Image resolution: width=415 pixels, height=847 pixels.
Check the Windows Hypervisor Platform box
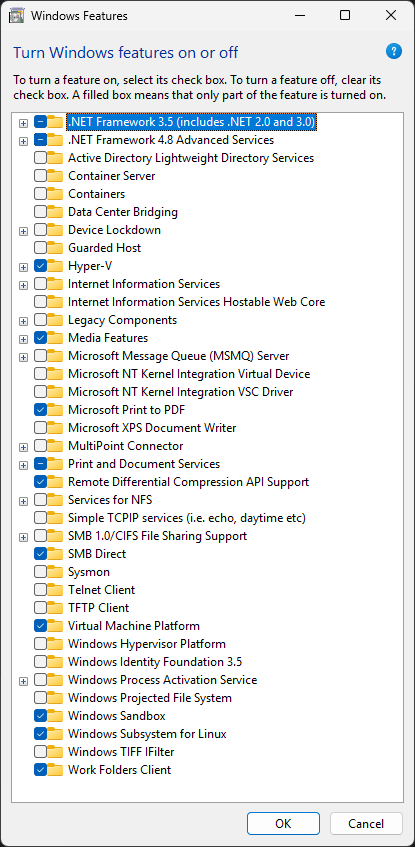40,644
